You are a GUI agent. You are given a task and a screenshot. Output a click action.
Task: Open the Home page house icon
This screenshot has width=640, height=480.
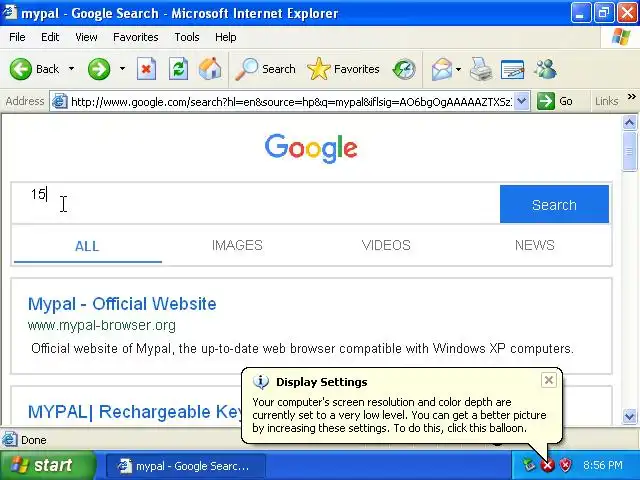point(210,69)
